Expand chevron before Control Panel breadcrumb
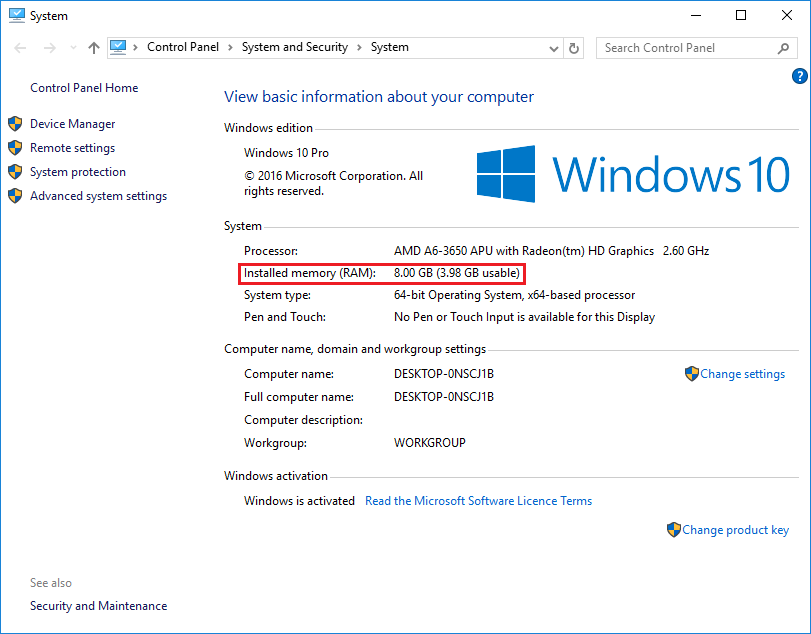This screenshot has width=811, height=634. [136, 48]
